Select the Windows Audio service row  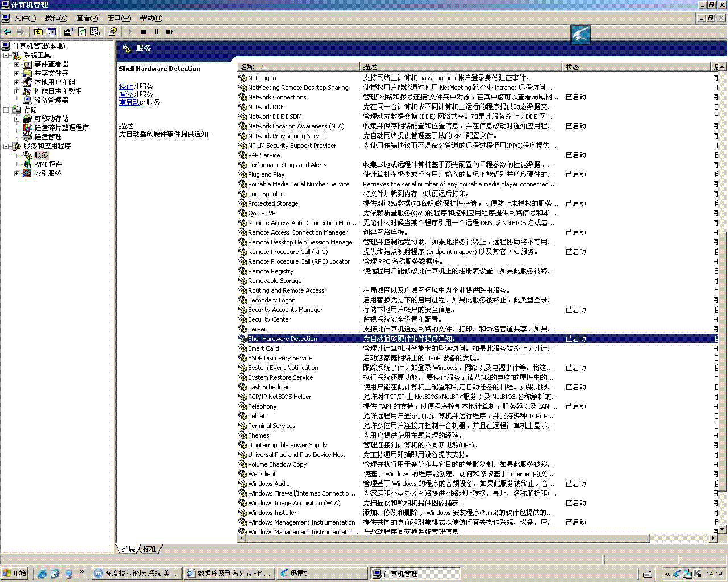[478, 484]
